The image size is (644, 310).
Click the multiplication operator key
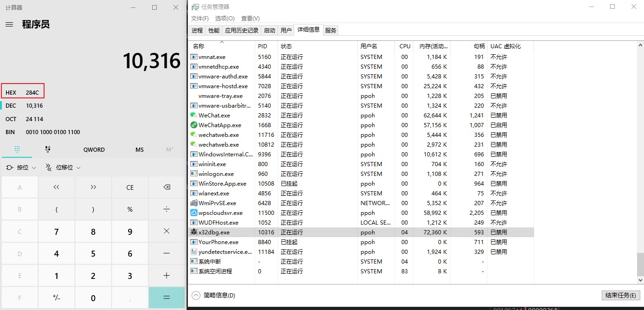(167, 231)
